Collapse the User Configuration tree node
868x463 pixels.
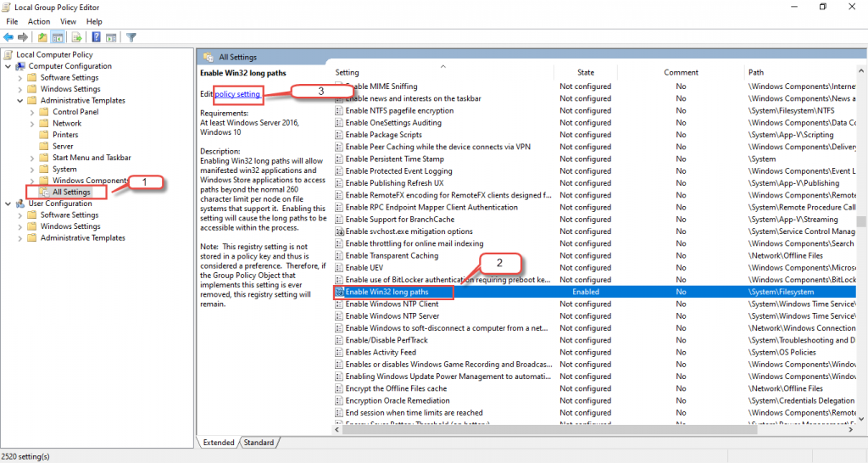coord(8,204)
